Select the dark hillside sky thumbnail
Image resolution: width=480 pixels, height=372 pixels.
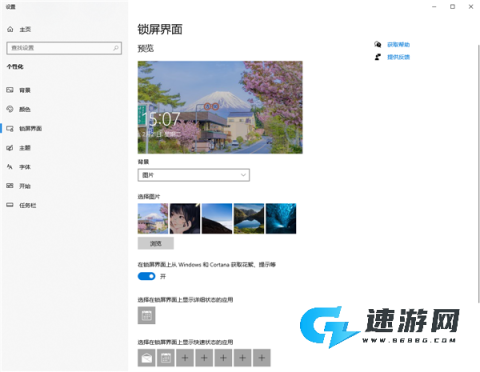(217, 219)
